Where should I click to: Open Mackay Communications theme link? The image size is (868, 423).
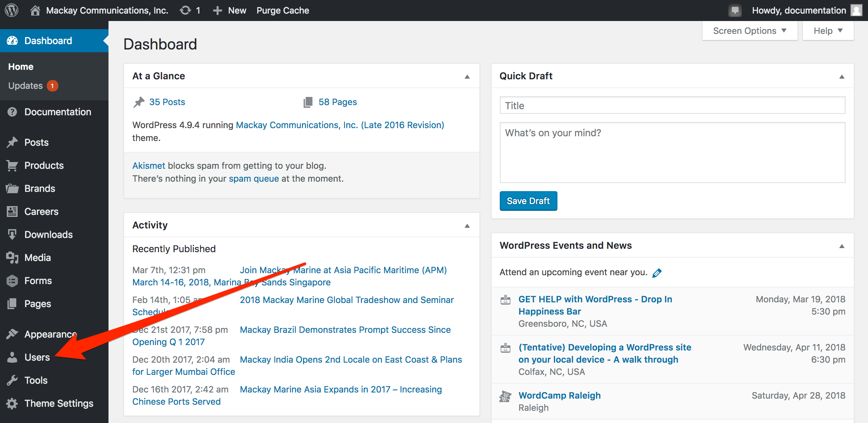click(x=340, y=125)
